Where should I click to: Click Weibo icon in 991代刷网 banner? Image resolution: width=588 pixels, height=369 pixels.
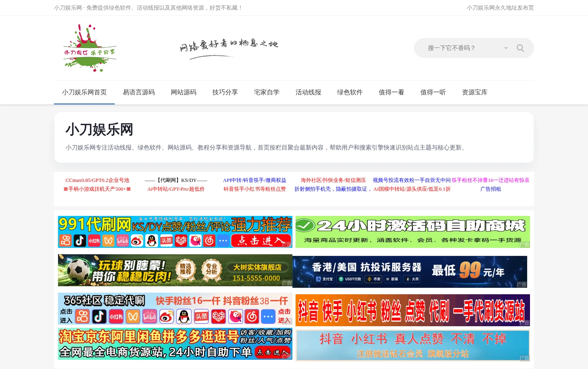click(x=137, y=240)
